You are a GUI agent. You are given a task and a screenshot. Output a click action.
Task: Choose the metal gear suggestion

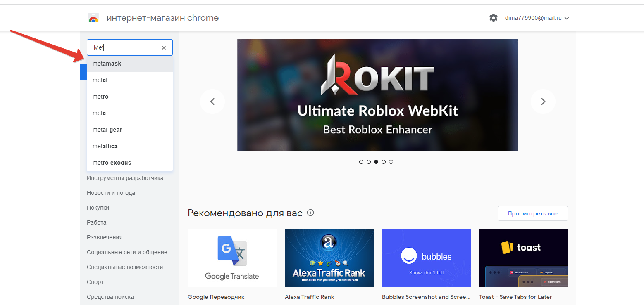coord(130,130)
